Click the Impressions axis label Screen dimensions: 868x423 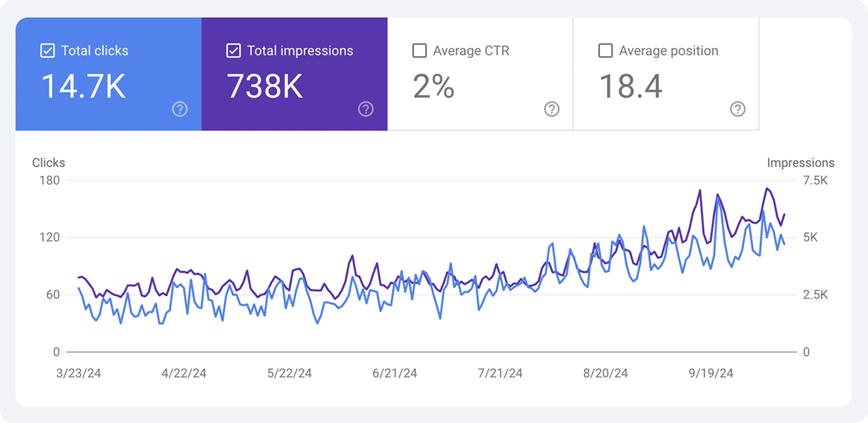point(801,162)
